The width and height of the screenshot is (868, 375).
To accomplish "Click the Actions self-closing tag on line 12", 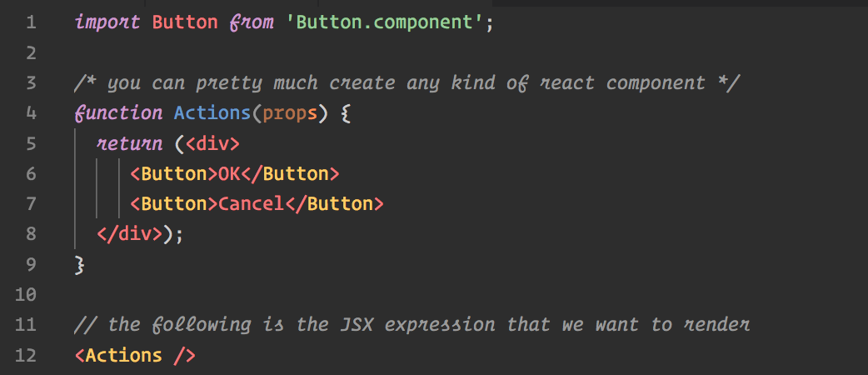I will point(135,354).
